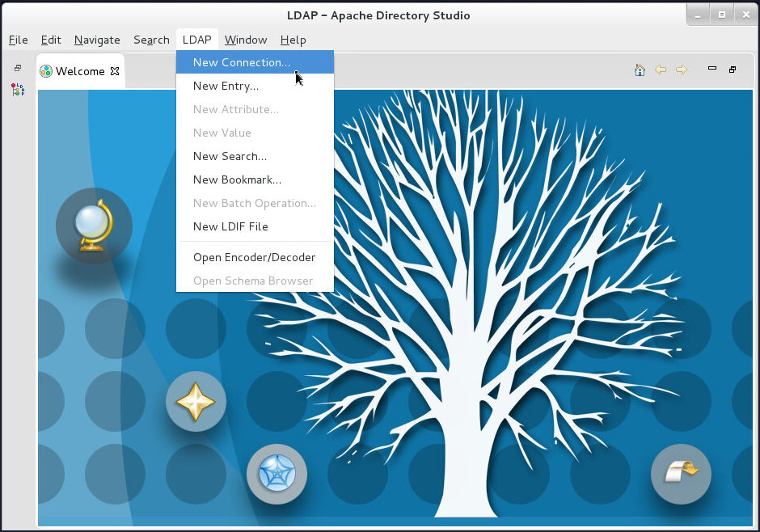Image resolution: width=760 pixels, height=532 pixels.
Task: Choose New Entry... in the LDAP menu
Action: coord(226,86)
